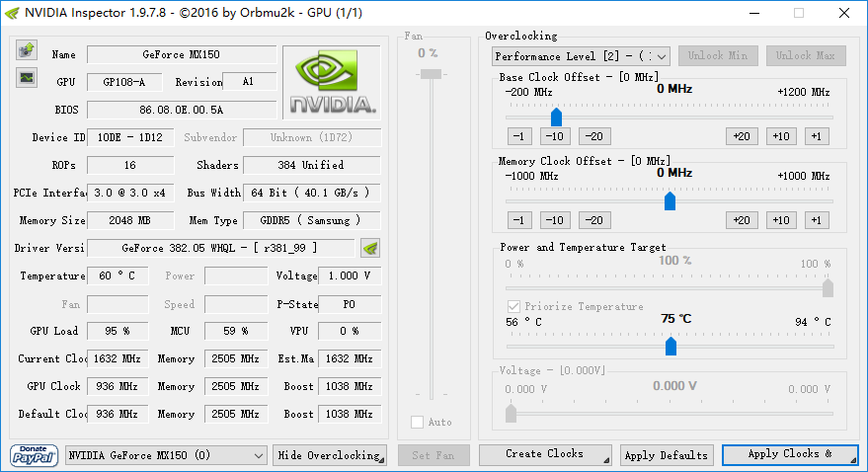Image resolution: width=868 pixels, height=472 pixels.
Task: Click the fan speed slider handle
Action: click(431, 74)
